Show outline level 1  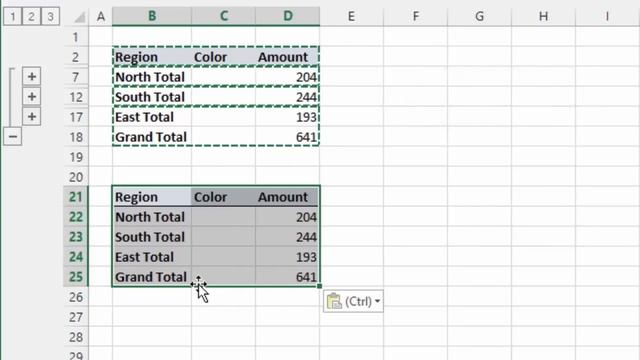(12, 16)
